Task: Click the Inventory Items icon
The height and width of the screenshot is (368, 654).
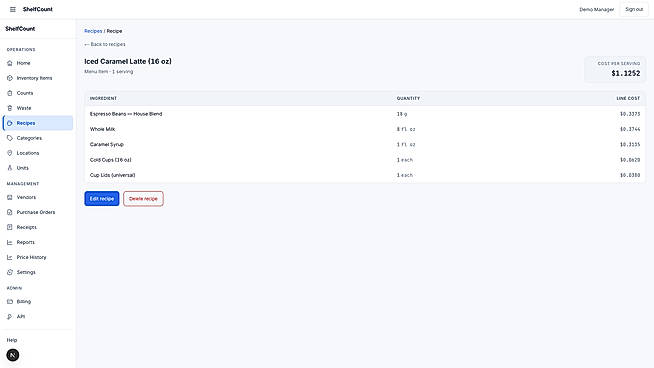Action: (10, 78)
